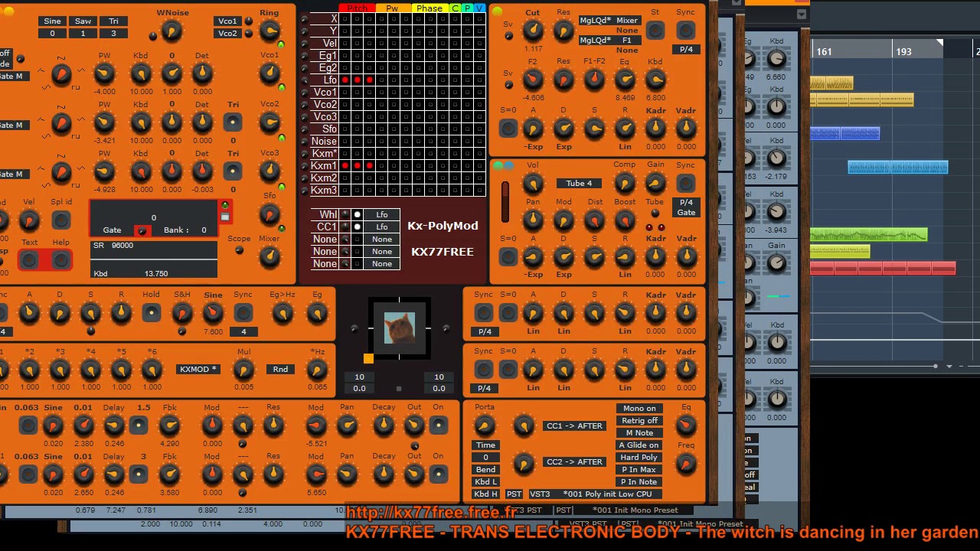Select the Phase matrix column header
Viewport: 980px width, 551px height.
pyautogui.click(x=430, y=8)
